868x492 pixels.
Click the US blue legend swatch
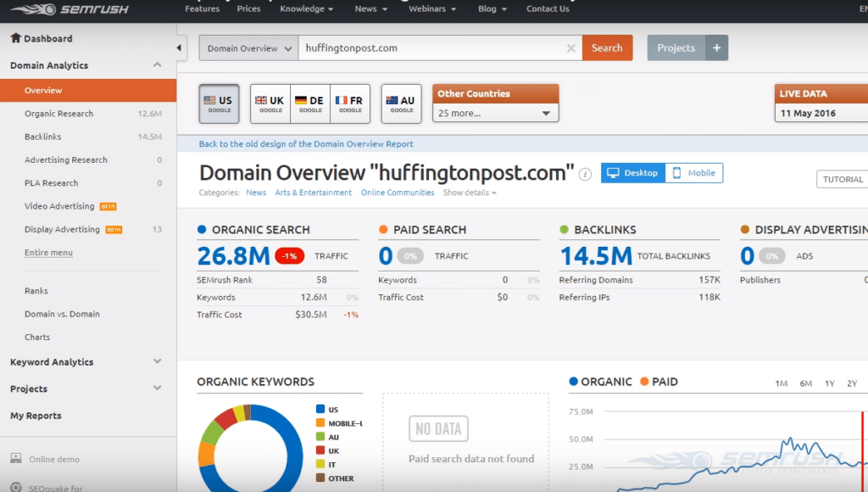(320, 409)
